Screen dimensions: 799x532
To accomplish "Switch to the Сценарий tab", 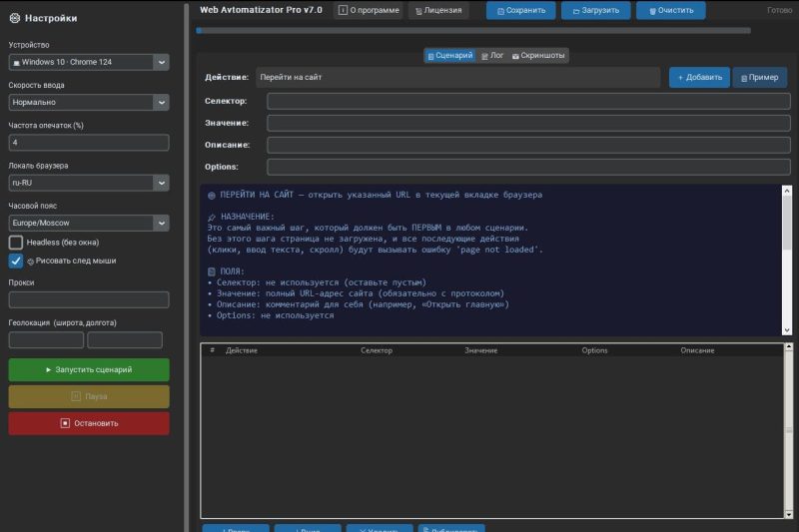I will 450,56.
